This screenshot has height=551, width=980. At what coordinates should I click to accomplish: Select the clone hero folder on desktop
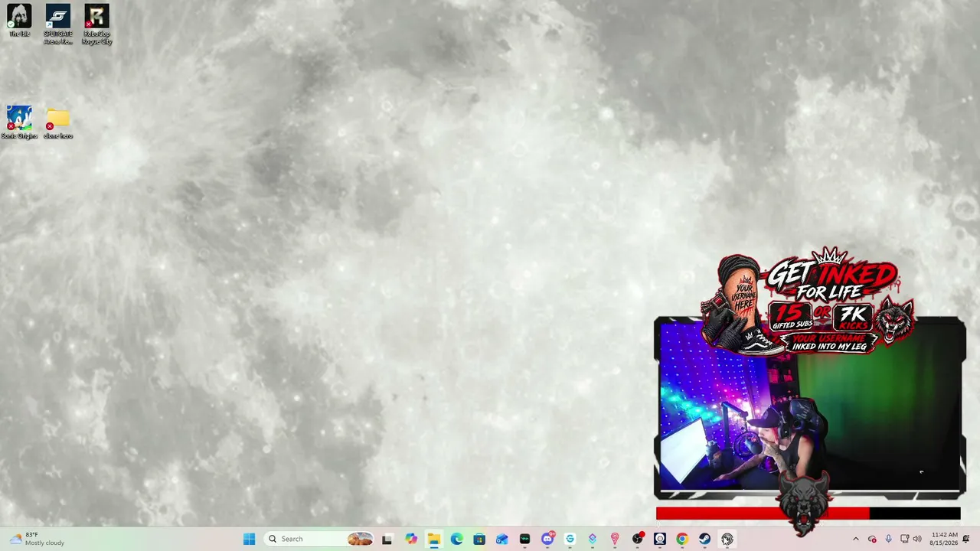tap(58, 122)
